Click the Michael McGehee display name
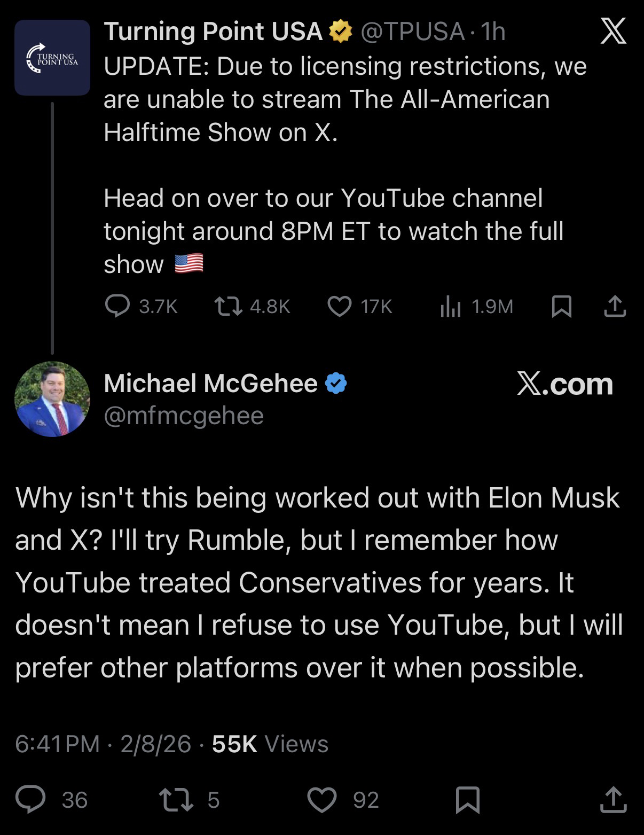 click(211, 383)
